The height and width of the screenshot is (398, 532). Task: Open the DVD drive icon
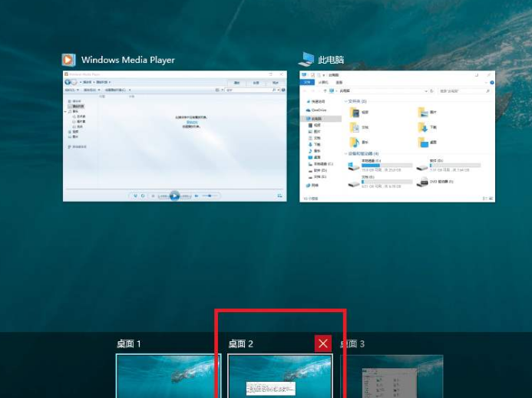click(423, 182)
